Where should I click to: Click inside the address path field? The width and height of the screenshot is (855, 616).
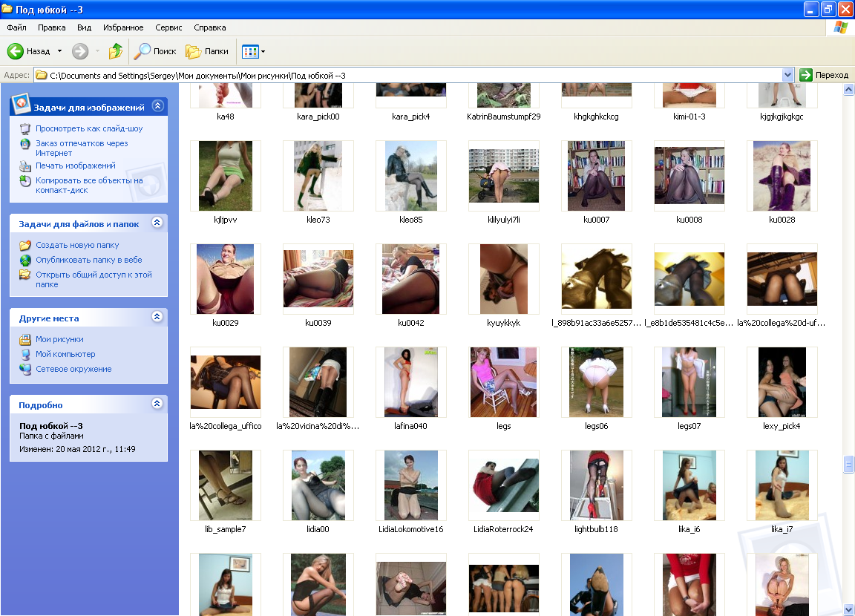414,75
